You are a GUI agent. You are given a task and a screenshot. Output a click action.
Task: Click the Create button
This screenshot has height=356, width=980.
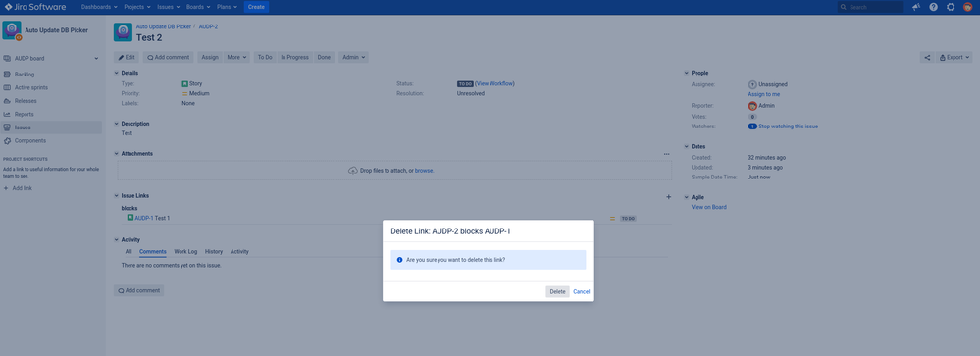(x=256, y=7)
